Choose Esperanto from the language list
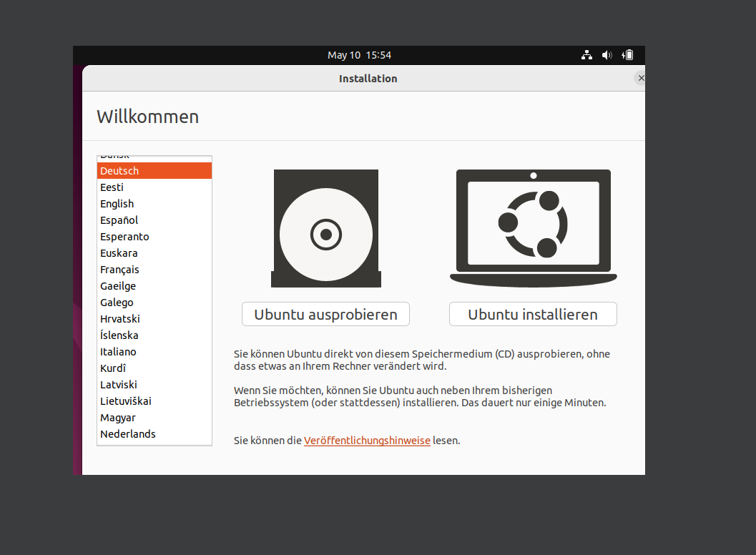 point(154,236)
